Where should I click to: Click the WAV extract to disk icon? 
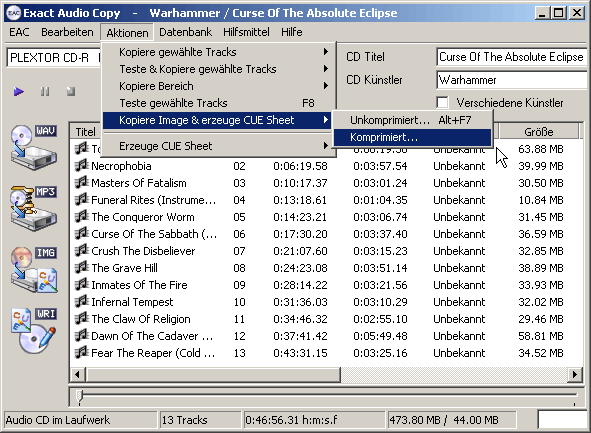[34, 147]
